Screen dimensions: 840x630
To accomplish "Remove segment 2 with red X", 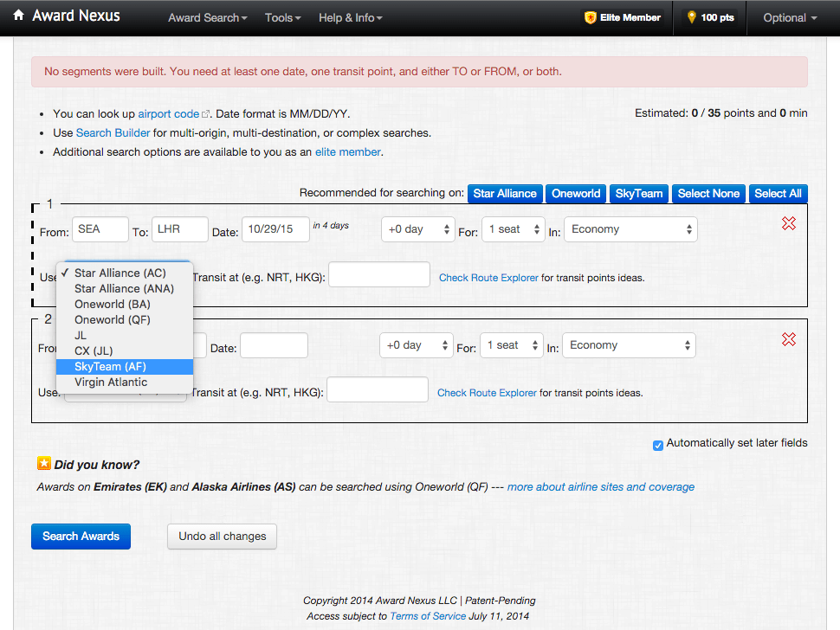I will pos(789,339).
